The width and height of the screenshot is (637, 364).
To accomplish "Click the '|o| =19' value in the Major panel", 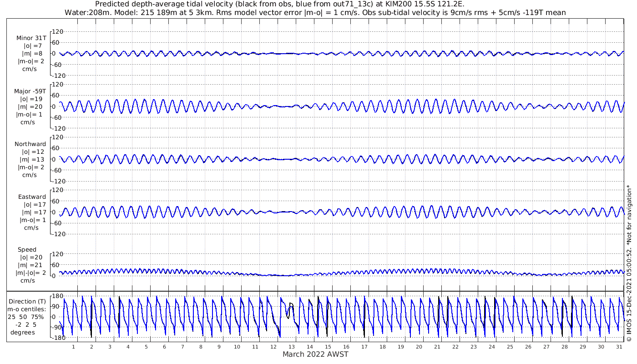I will pyautogui.click(x=31, y=99).
